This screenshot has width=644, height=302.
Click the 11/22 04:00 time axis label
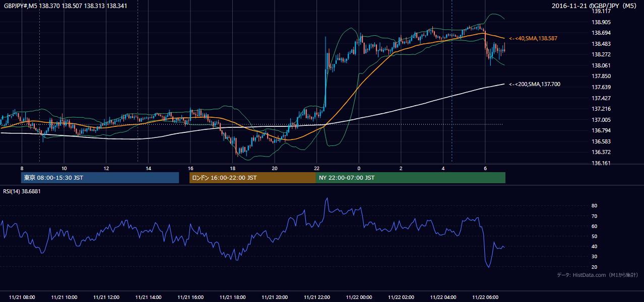pyautogui.click(x=443, y=297)
